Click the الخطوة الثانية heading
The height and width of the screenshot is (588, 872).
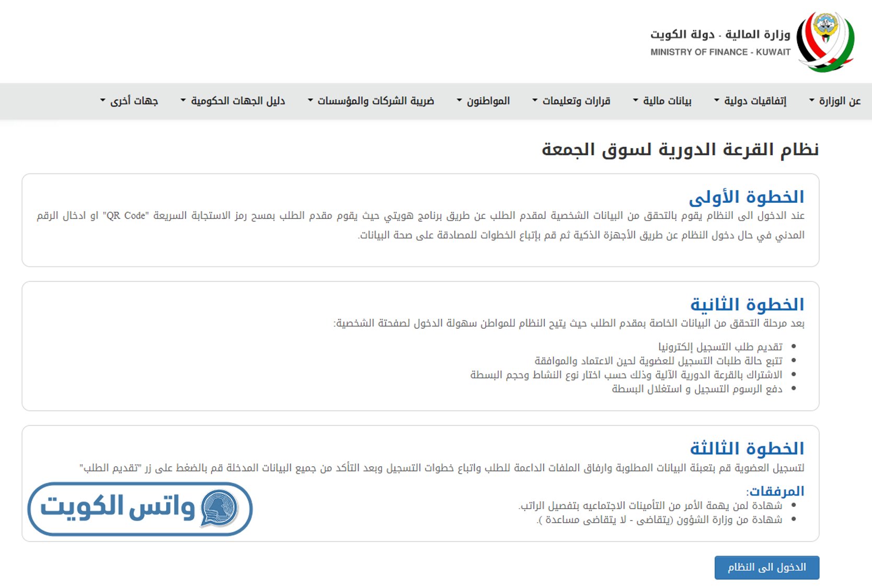coord(747,304)
